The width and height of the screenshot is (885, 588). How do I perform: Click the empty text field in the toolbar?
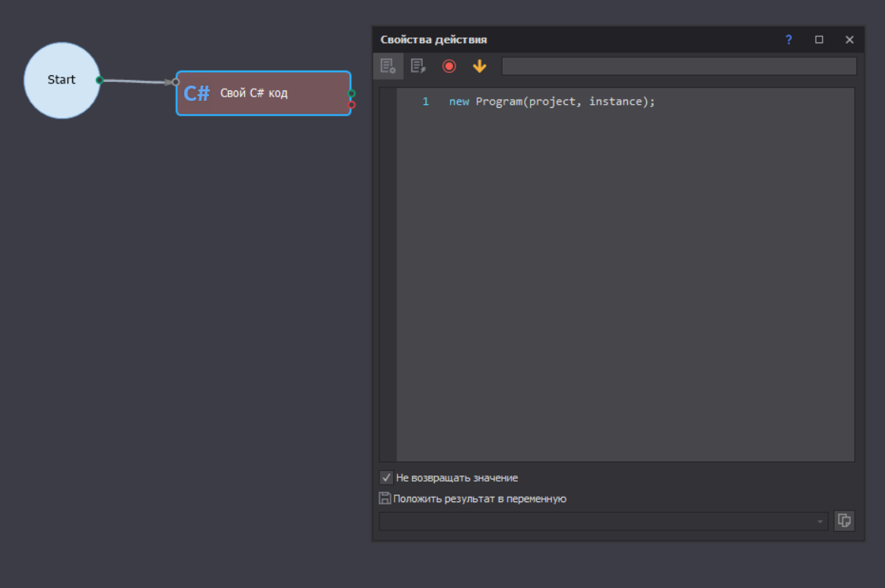[678, 66]
